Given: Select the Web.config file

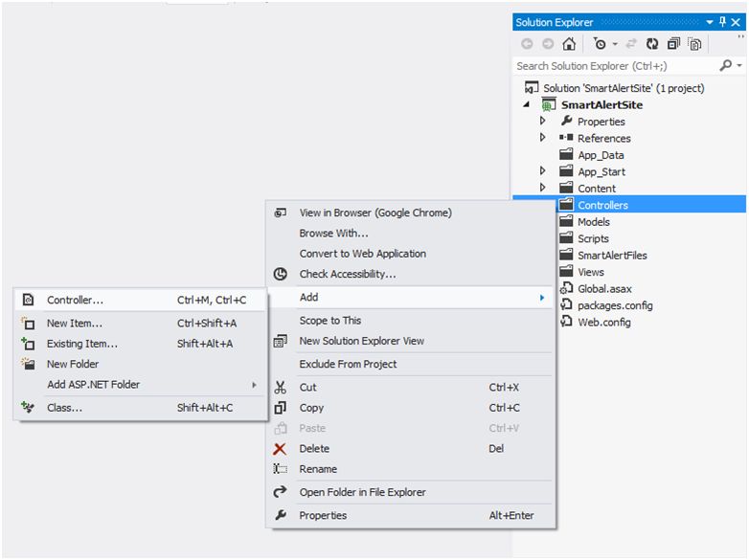Looking at the screenshot, I should coord(603,322).
